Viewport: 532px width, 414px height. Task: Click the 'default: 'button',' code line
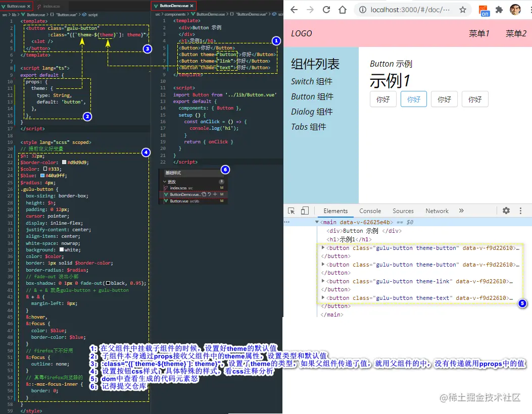[x=61, y=101]
